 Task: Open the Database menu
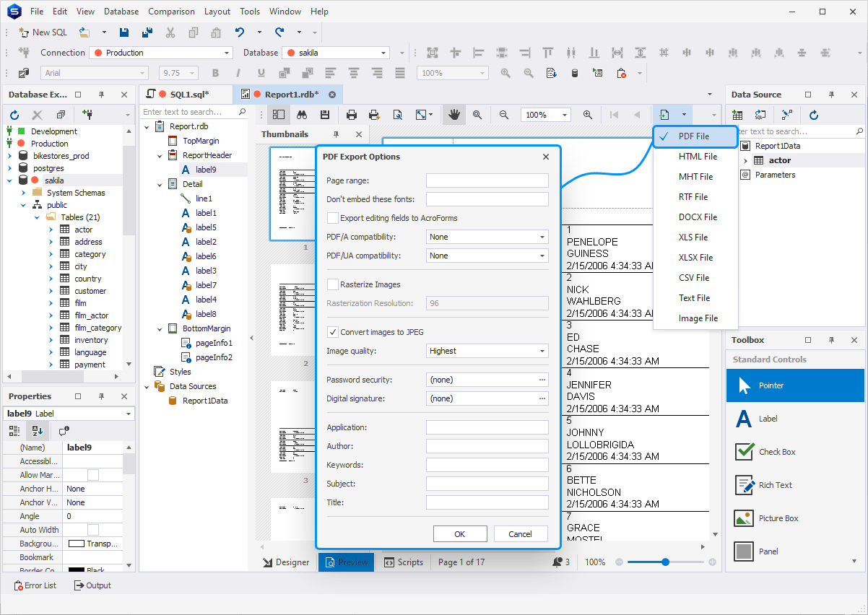[121, 11]
